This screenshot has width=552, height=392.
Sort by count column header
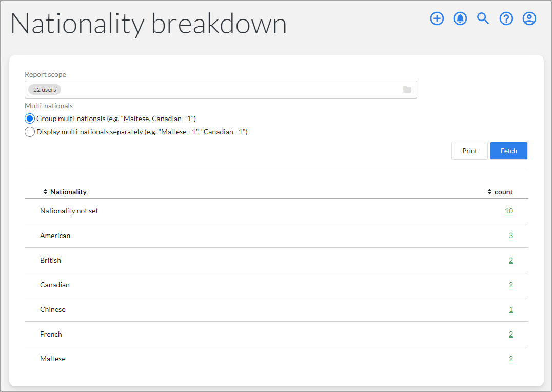(x=503, y=192)
